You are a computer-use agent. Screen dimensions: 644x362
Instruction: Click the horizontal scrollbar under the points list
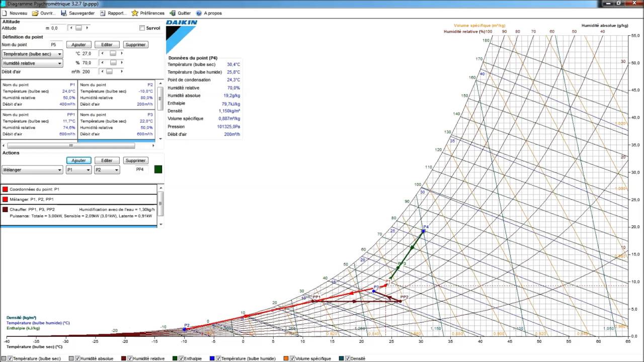click(x=71, y=146)
